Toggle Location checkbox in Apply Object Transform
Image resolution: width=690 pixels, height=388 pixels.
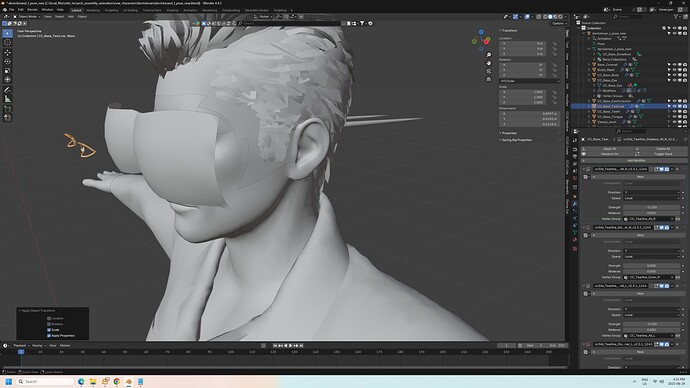[x=49, y=318]
